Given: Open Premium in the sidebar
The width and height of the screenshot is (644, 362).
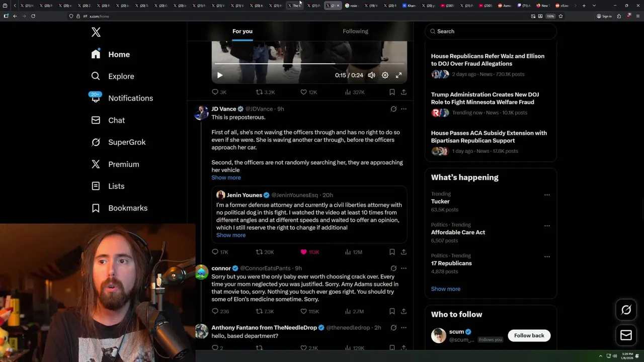Looking at the screenshot, I should coord(115,164).
